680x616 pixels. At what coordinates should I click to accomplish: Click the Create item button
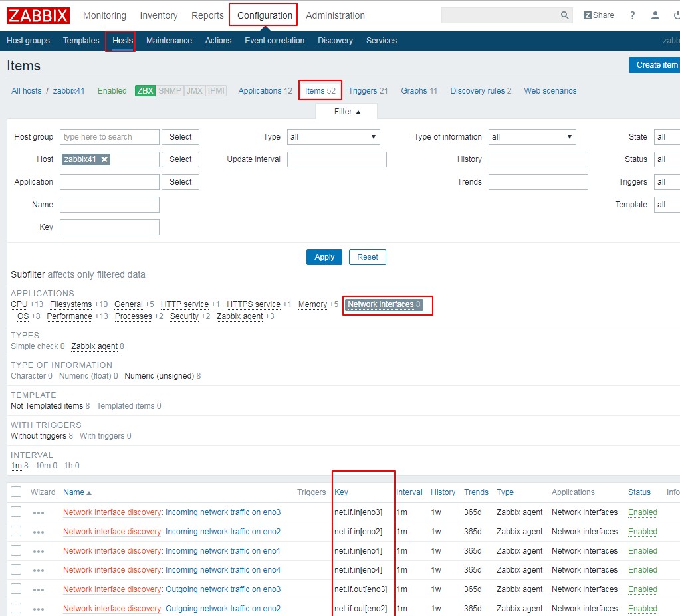(x=655, y=65)
